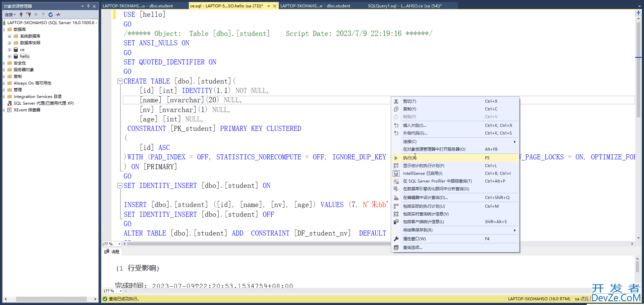This screenshot has height=305, width=644.
Task: Select the LAPTOP-5KOHAHSO server node
Action: 52,23
